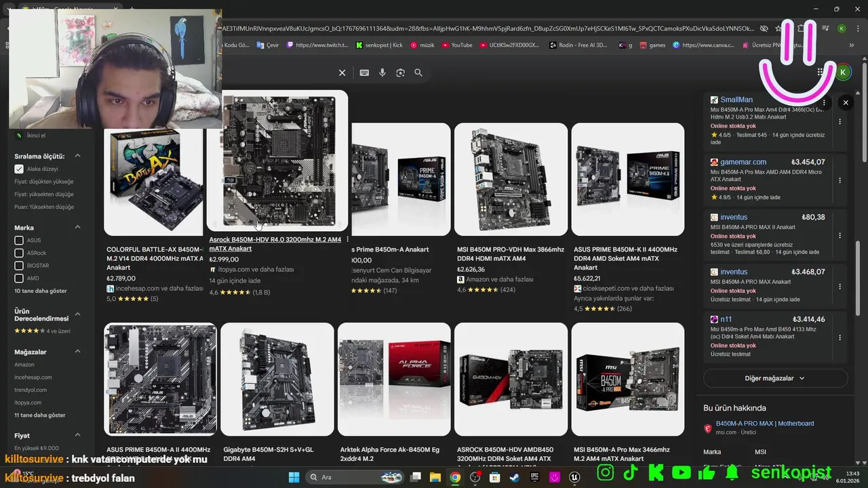Sort by Fiyat: düşükten yükseğe
The height and width of the screenshot is (488, 868).
point(44,182)
